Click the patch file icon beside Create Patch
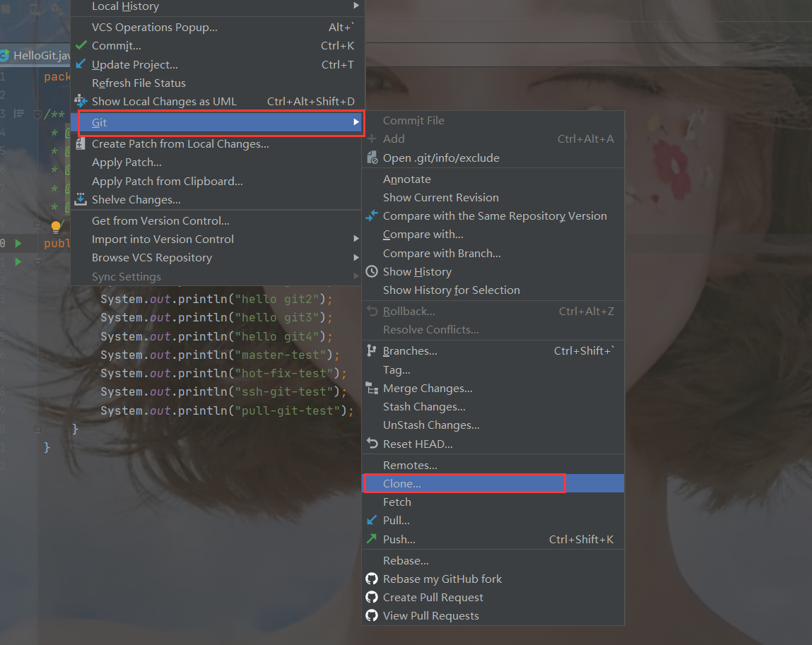812x645 pixels. pos(81,143)
